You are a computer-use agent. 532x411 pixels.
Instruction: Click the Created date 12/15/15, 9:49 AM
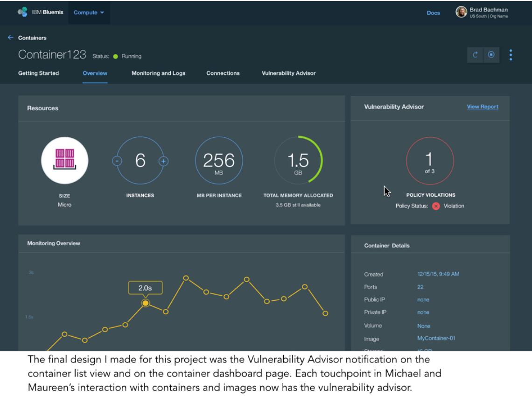tap(438, 274)
